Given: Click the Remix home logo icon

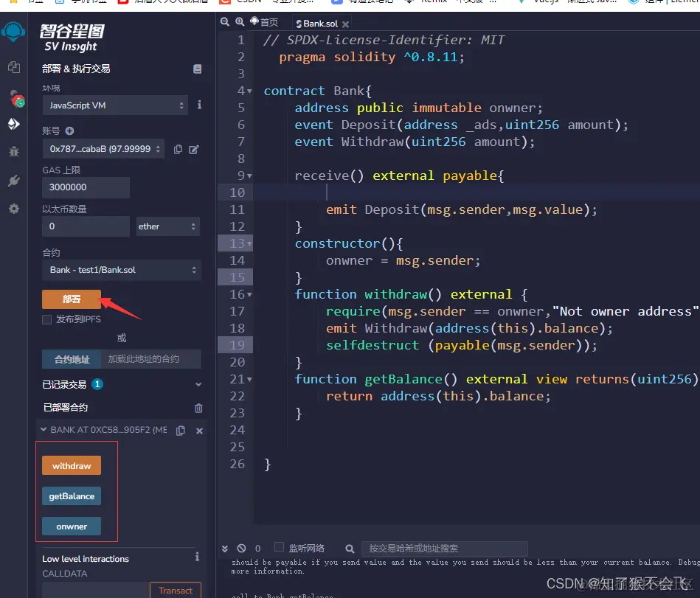Looking at the screenshot, I should pos(13,32).
